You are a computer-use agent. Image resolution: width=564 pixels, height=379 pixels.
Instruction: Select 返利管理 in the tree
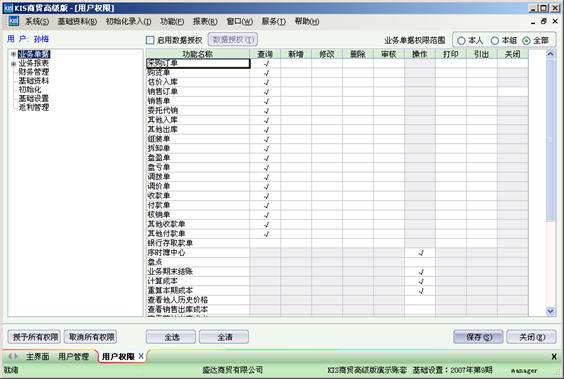tap(33, 107)
